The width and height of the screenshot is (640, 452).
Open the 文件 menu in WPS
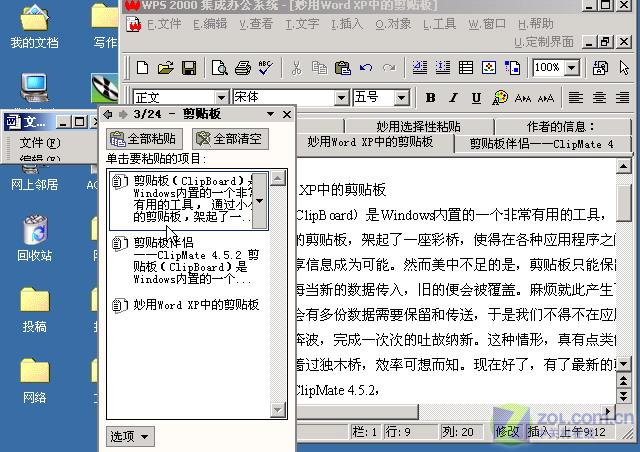[x=164, y=24]
